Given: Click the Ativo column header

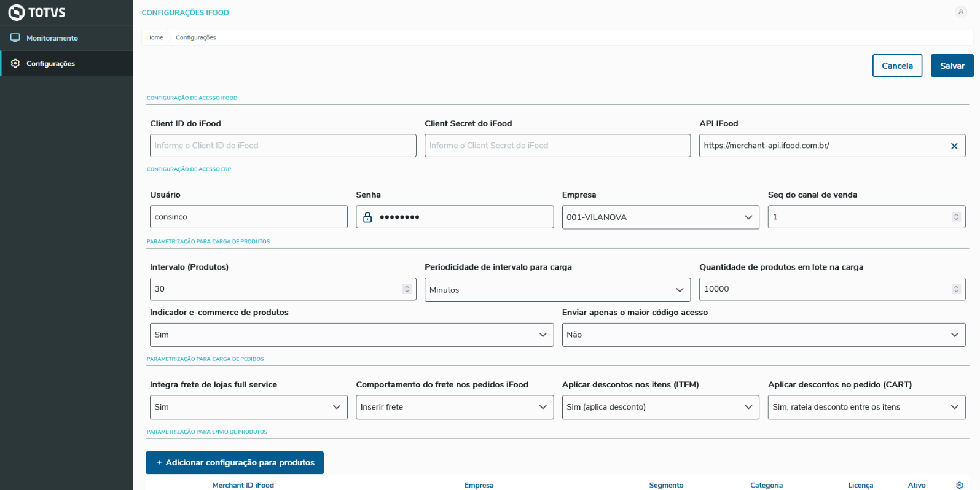Looking at the screenshot, I should [917, 485].
